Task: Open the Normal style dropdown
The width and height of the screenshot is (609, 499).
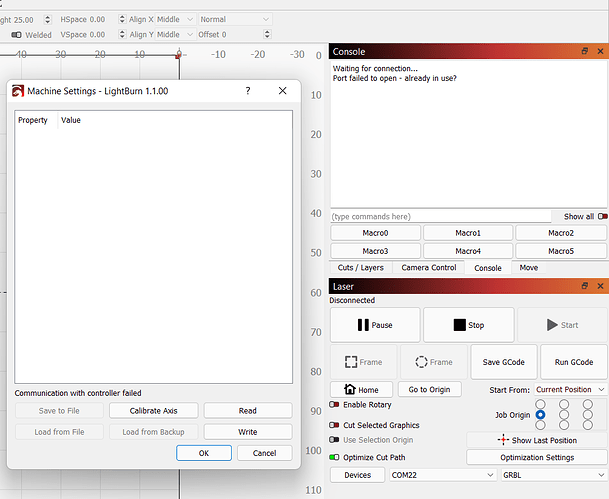Action: pos(235,19)
